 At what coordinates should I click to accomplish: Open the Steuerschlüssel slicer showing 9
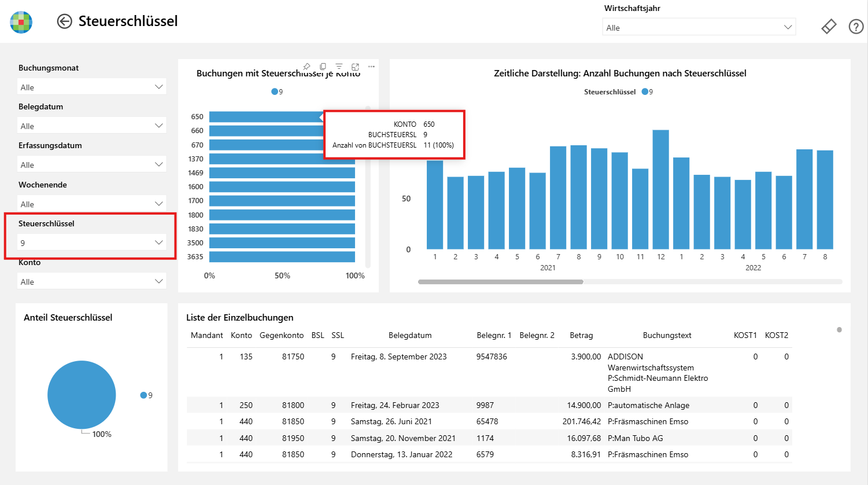pos(92,242)
